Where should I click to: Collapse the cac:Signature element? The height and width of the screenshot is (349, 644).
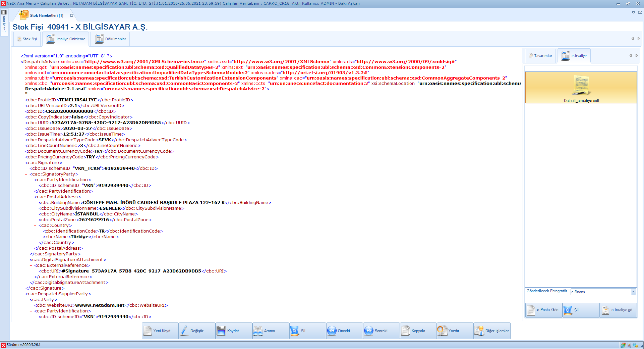click(x=21, y=162)
